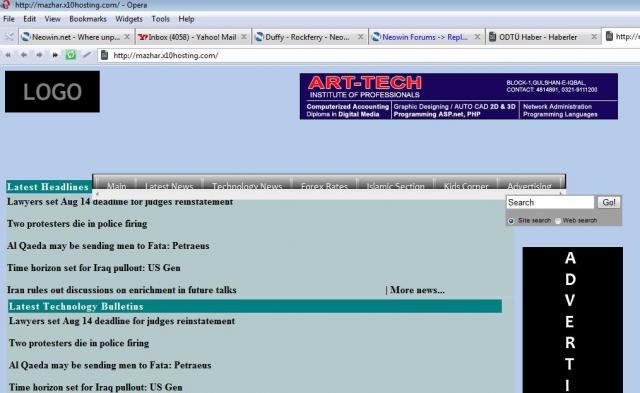Click the Latest Headlines heading
Screen dimensions: 640x393
[48, 187]
